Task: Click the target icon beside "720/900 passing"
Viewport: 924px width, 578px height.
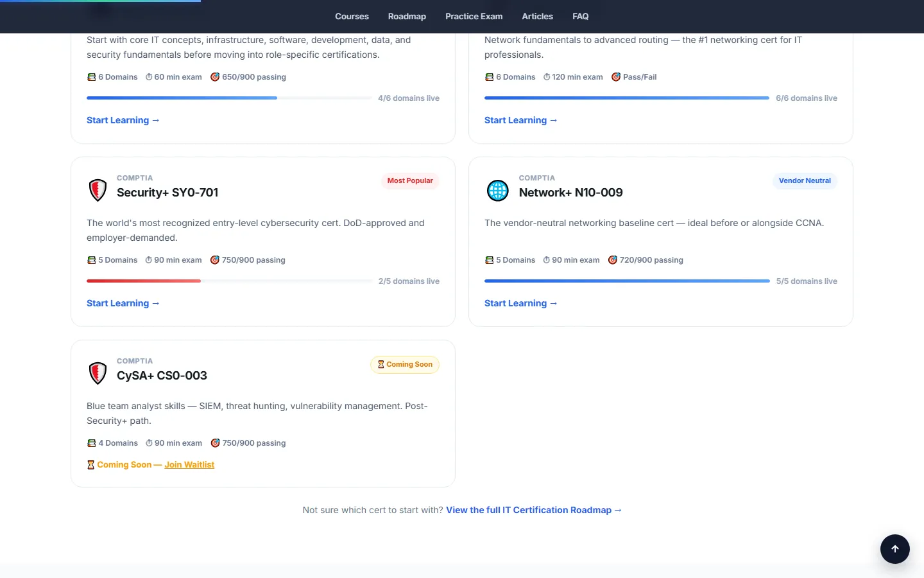Action: [613, 260]
